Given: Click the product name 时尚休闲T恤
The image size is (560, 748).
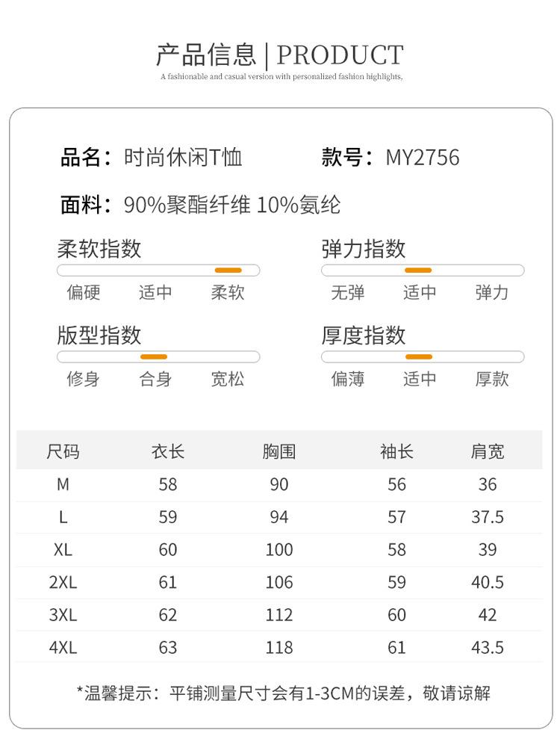Looking at the screenshot, I should point(183,158).
